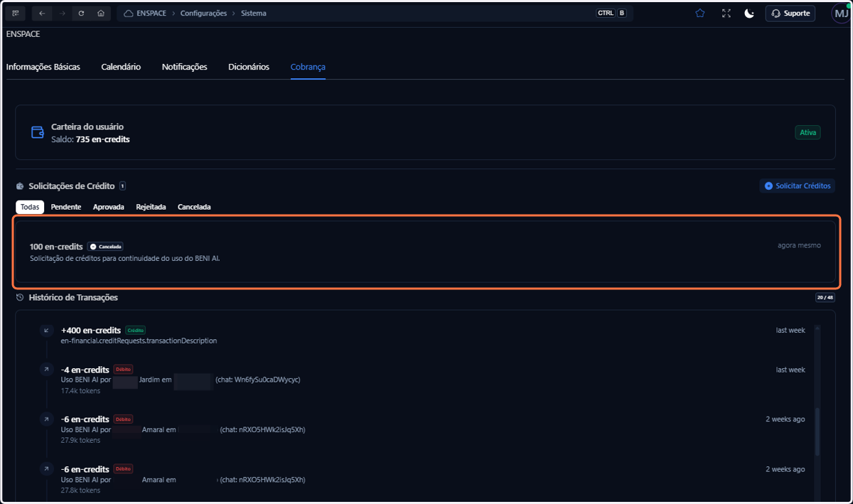Click the refresh page icon
This screenshot has width=853, height=504.
coord(82,13)
